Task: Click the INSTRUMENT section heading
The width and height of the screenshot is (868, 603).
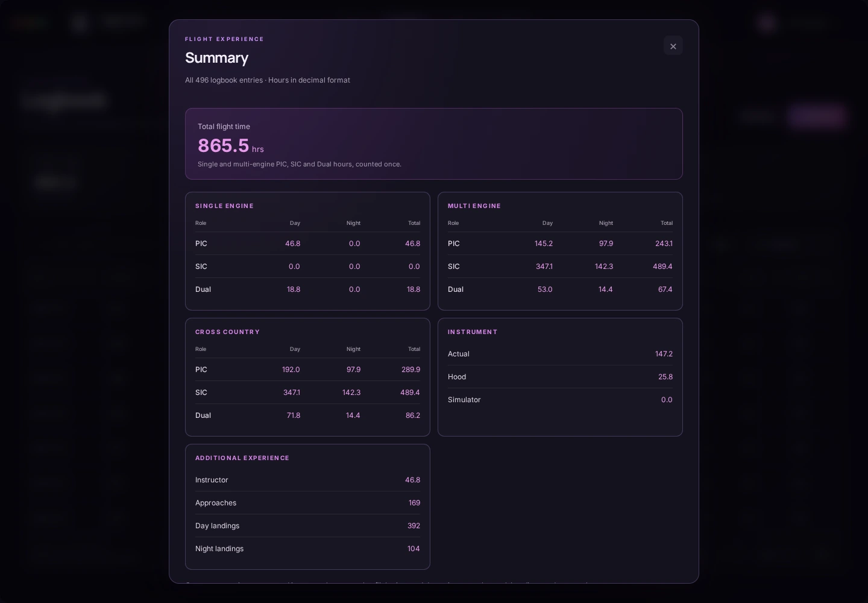Action: point(473,332)
